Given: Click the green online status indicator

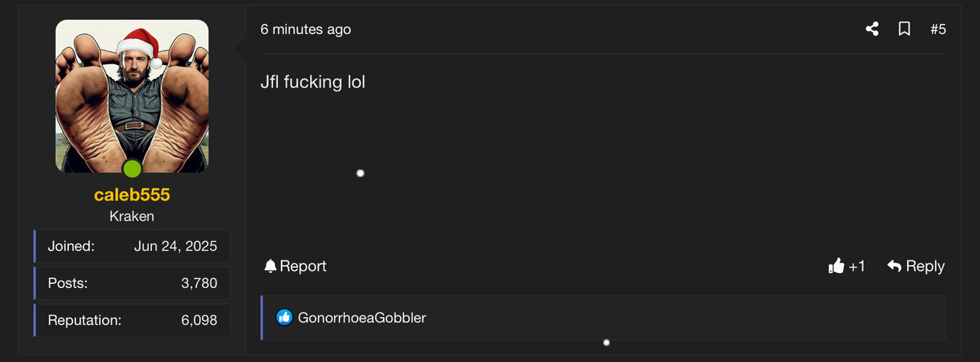Looking at the screenshot, I should [x=132, y=169].
